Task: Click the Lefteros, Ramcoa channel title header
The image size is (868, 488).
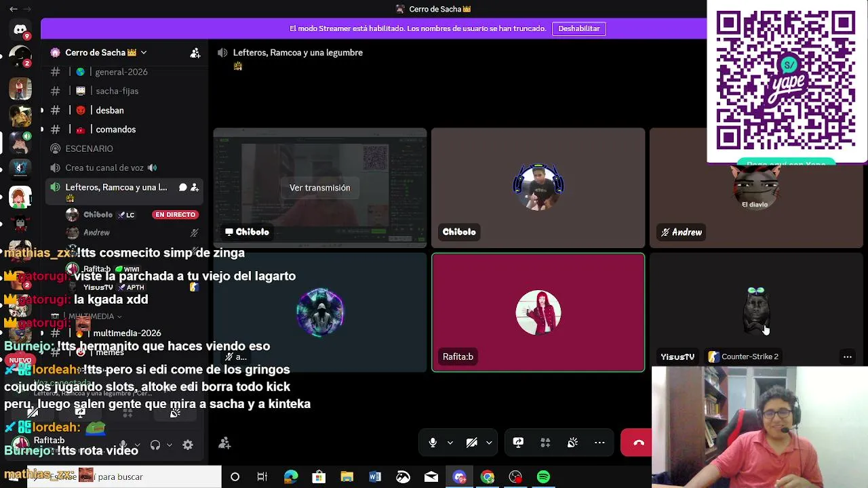Action: click(298, 53)
